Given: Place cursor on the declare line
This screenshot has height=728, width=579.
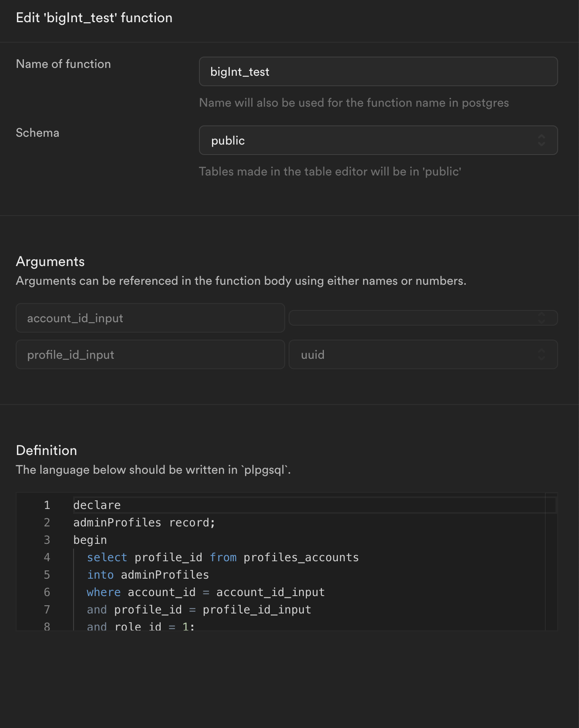Looking at the screenshot, I should coord(97,505).
